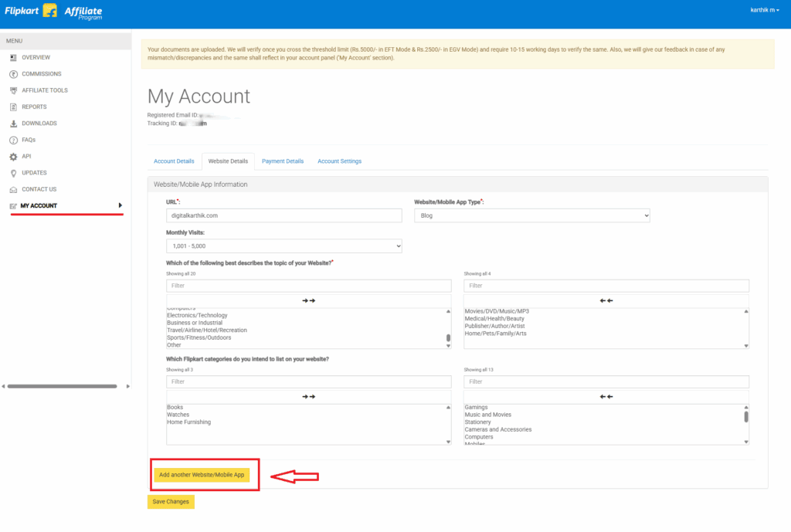Select Business or Industrial topic

[x=194, y=324]
